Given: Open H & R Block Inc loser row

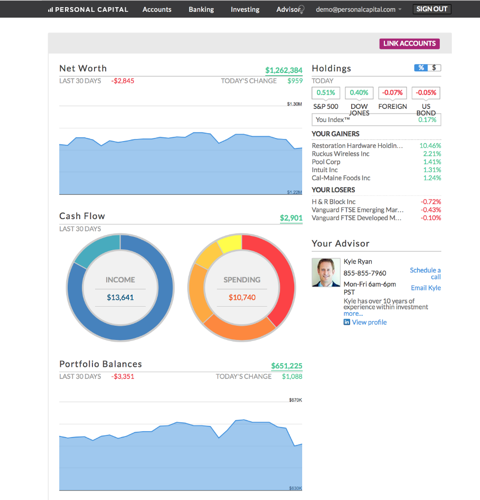Looking at the screenshot, I should tap(376, 202).
